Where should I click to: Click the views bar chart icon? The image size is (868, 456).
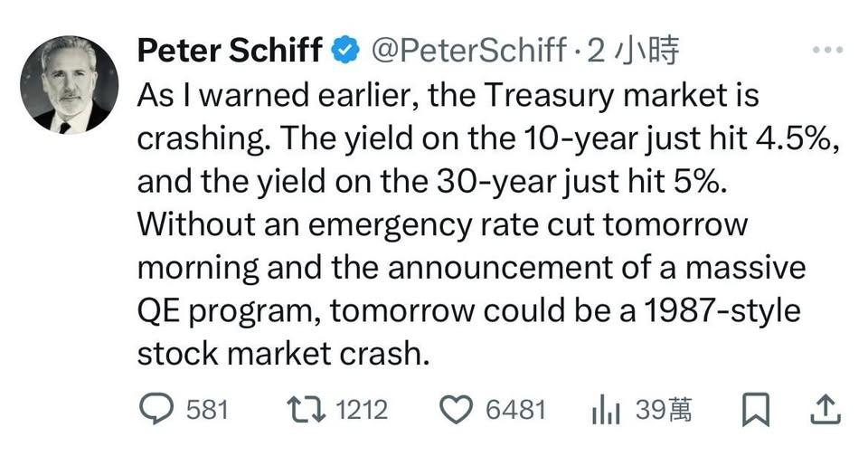606,410
